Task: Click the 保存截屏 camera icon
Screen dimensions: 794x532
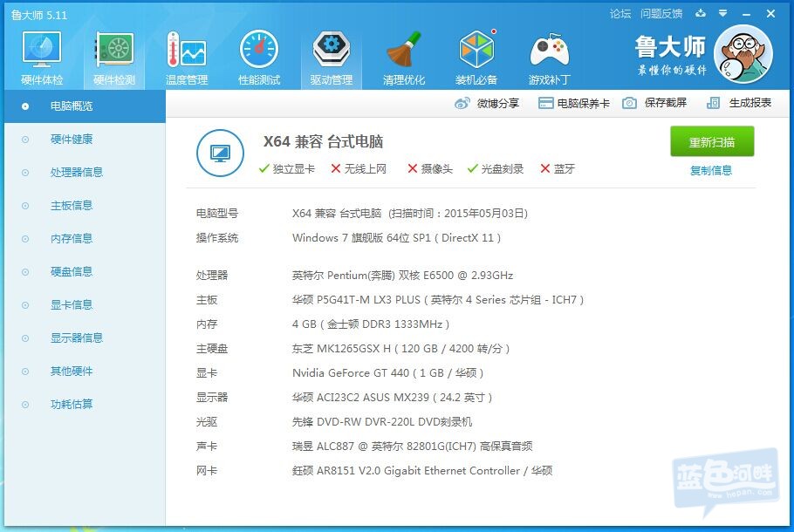Action: 629,103
